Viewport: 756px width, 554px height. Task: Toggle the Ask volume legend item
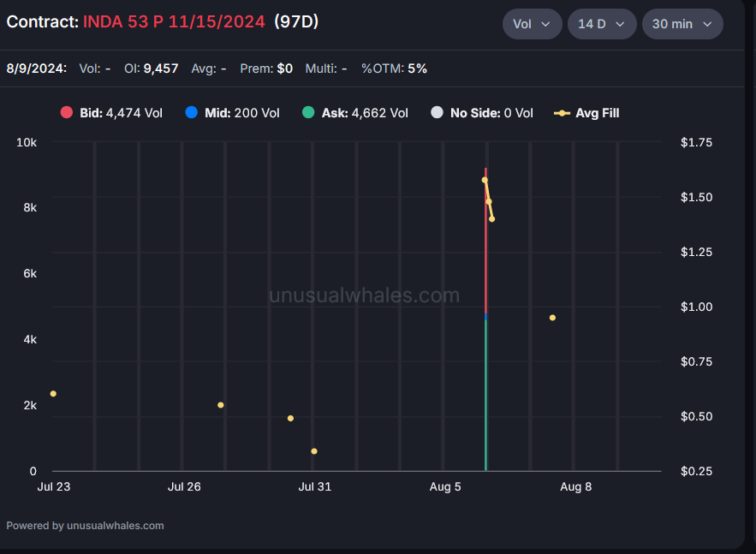pyautogui.click(x=354, y=113)
